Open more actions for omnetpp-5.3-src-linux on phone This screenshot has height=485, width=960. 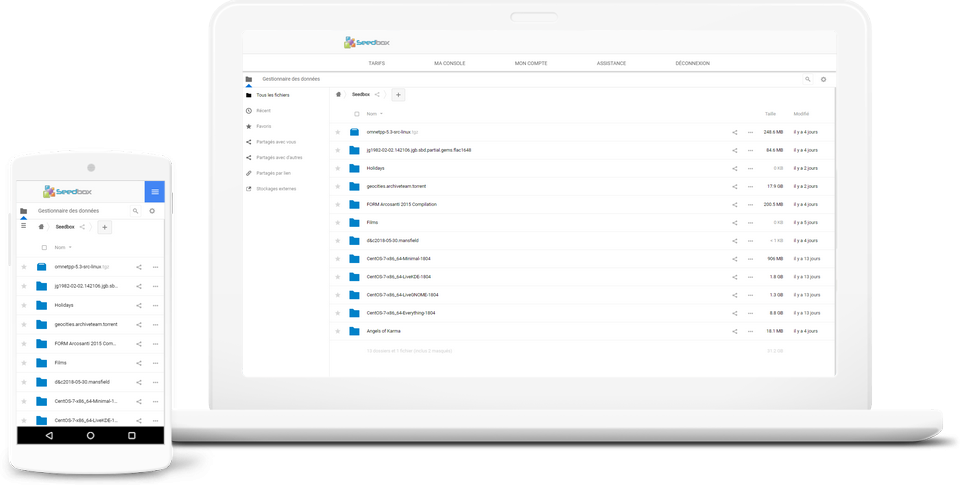click(x=156, y=267)
